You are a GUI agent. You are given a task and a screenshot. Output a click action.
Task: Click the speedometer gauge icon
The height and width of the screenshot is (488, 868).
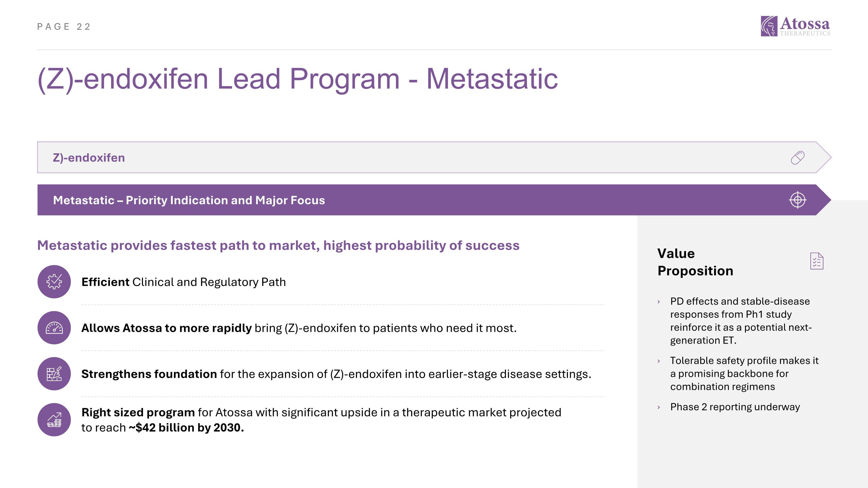point(54,328)
